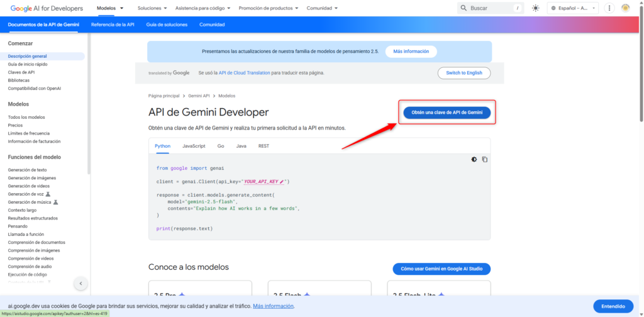Expand Asistencia para código menu

[203, 8]
